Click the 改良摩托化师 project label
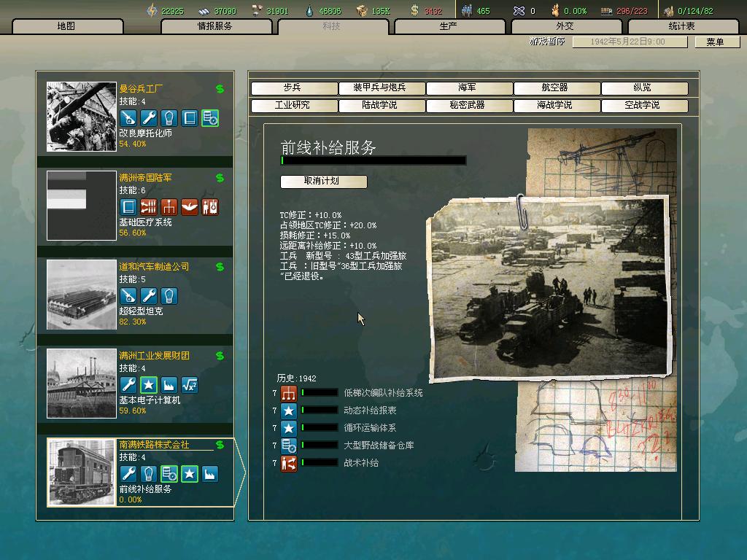 click(146, 133)
